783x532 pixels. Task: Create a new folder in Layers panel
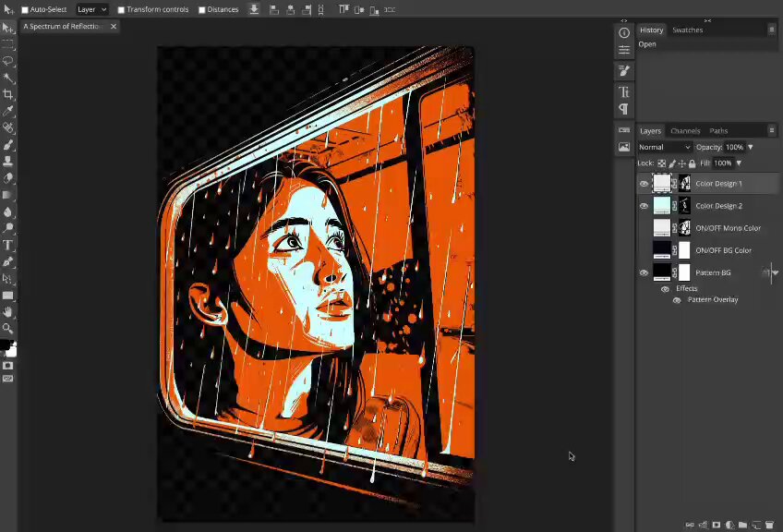coord(743,525)
